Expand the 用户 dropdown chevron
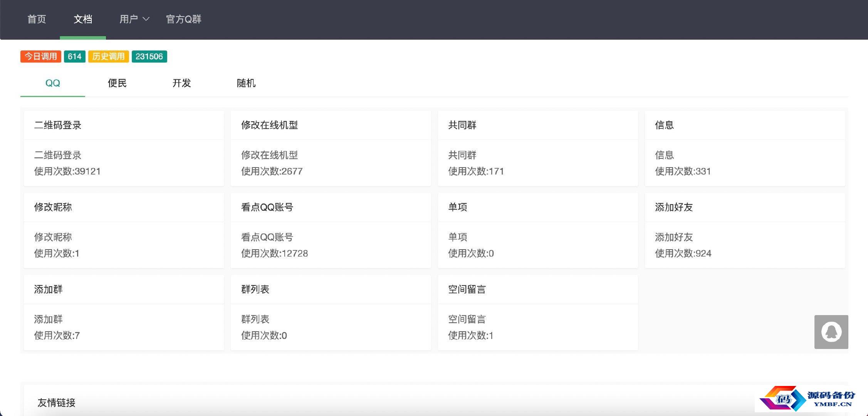 coord(146,19)
